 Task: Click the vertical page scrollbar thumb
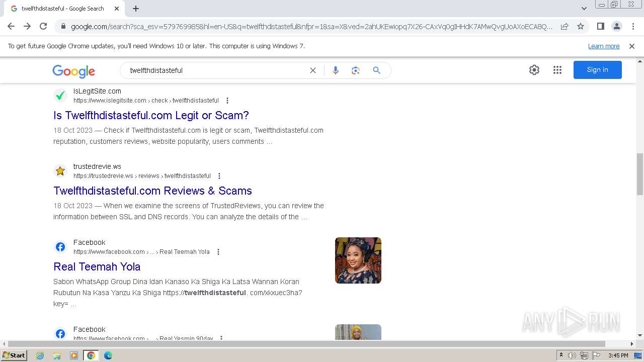pyautogui.click(x=640, y=174)
